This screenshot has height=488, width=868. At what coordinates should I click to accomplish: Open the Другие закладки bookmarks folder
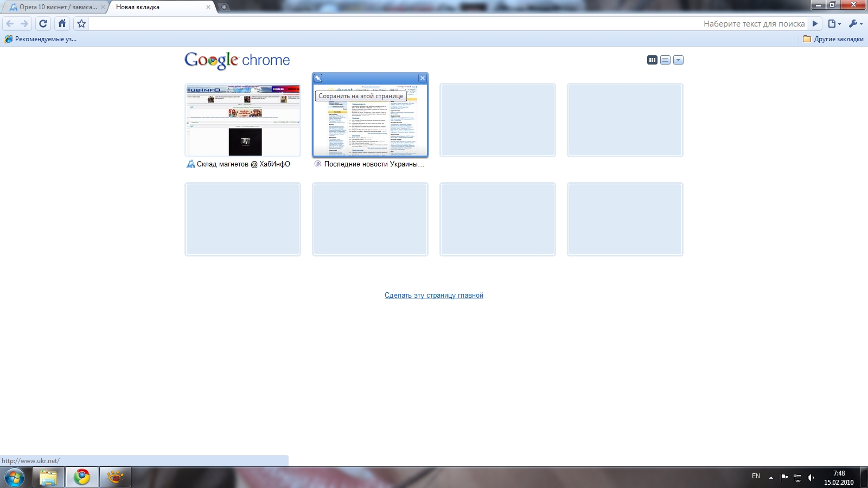(833, 39)
